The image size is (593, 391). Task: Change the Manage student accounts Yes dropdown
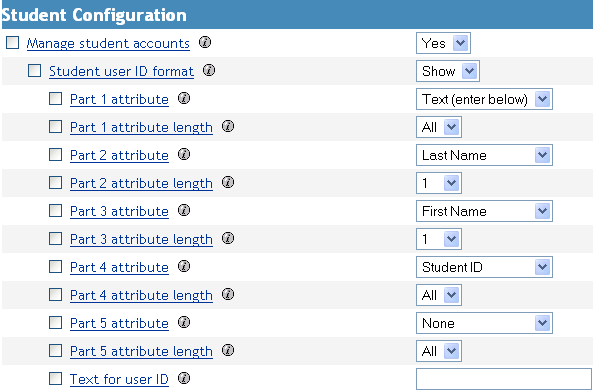[x=443, y=43]
